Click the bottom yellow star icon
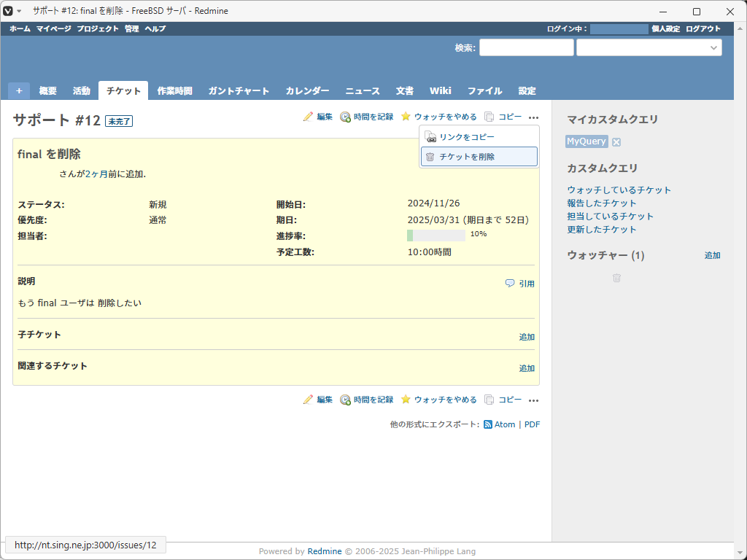Viewport: 747px width, 560px height. coord(406,399)
